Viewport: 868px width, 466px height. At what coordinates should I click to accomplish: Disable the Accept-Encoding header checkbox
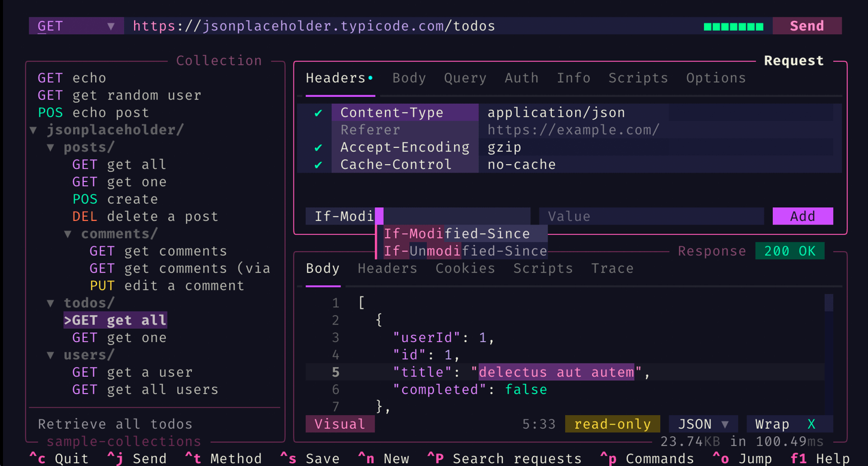click(x=318, y=147)
